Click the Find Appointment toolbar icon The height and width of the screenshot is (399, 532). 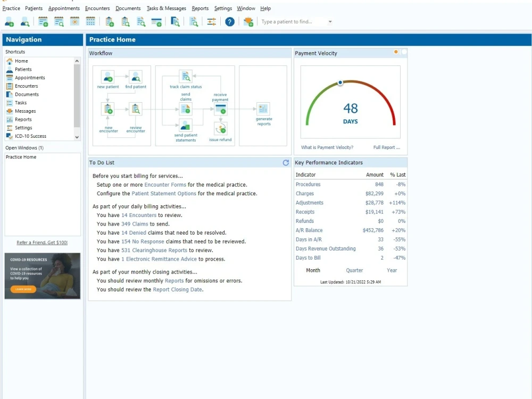pyautogui.click(x=59, y=22)
